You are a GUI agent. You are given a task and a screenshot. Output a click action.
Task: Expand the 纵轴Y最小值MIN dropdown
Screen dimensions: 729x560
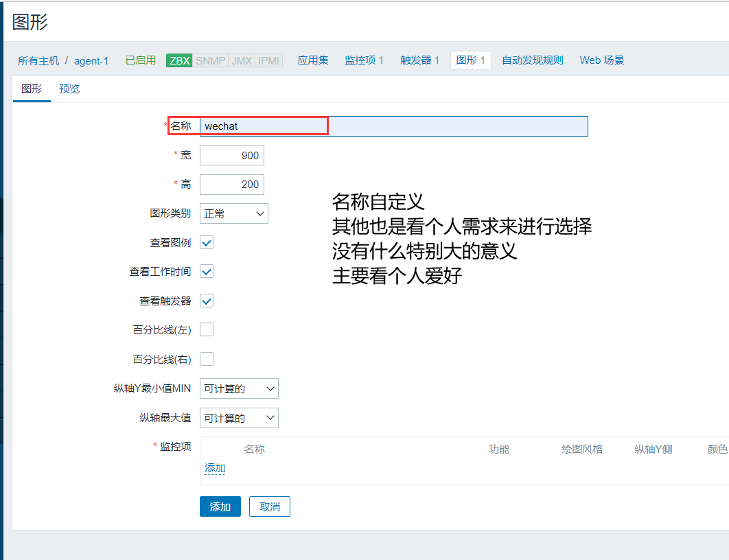[239, 388]
